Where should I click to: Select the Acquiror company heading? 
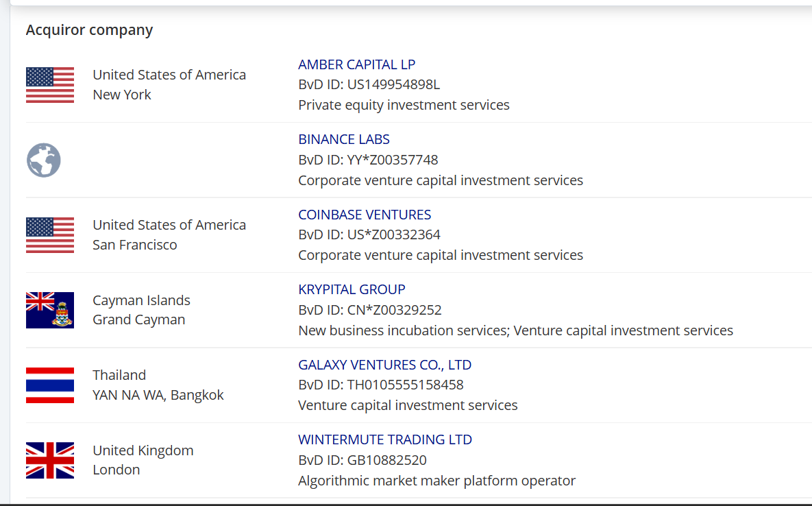(x=89, y=30)
